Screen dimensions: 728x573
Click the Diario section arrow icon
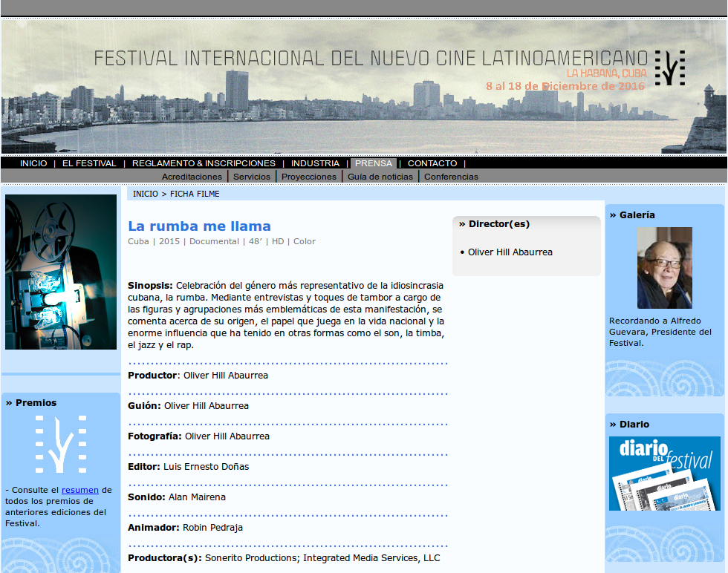(612, 425)
